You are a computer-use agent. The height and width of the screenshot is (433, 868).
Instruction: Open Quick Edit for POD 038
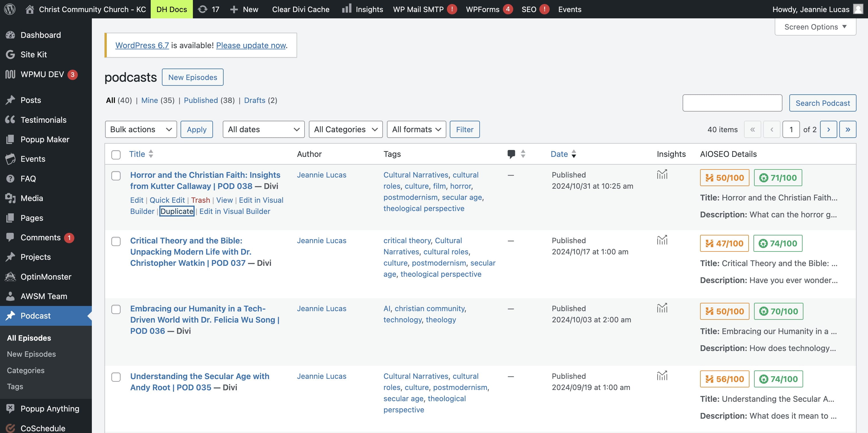click(167, 200)
